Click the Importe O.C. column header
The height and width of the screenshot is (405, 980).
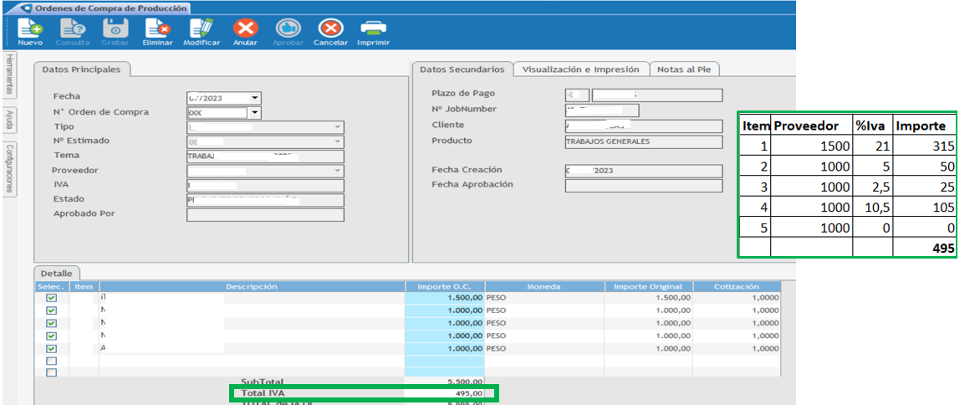[444, 286]
